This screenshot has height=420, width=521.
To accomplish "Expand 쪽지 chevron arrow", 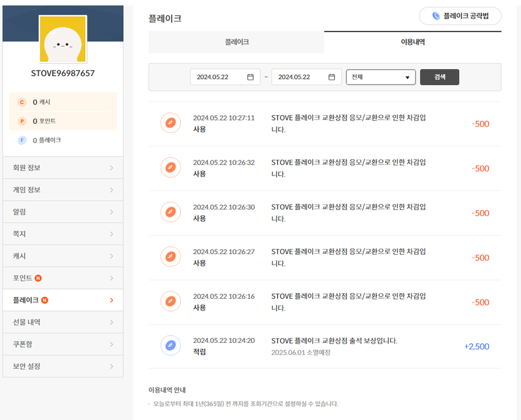I will [x=112, y=234].
